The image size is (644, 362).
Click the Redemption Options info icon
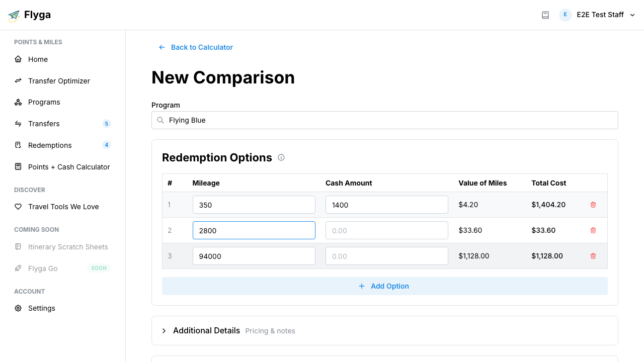[x=281, y=157]
